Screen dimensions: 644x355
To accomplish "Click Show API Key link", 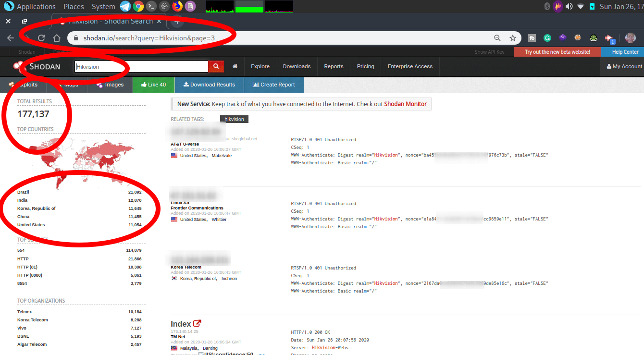I will point(489,52).
